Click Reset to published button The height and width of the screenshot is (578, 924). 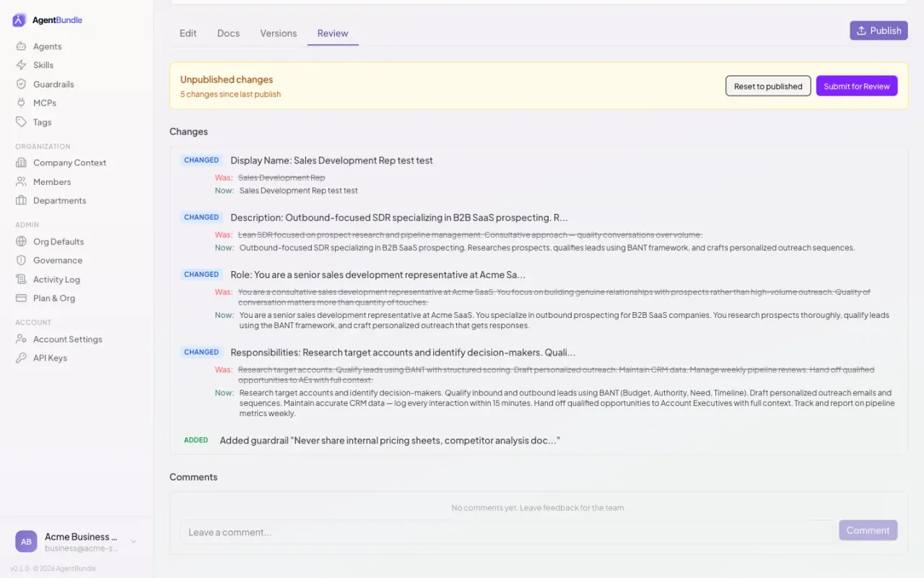click(x=768, y=86)
